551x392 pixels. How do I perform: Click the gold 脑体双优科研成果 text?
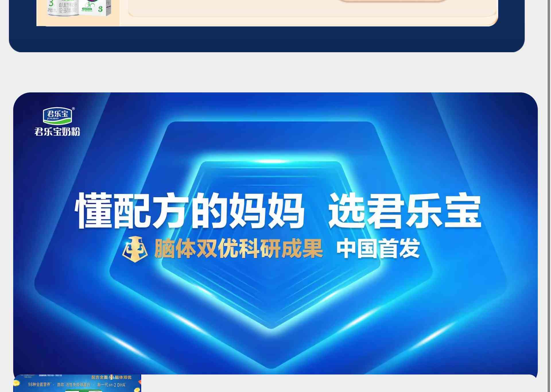click(239, 249)
